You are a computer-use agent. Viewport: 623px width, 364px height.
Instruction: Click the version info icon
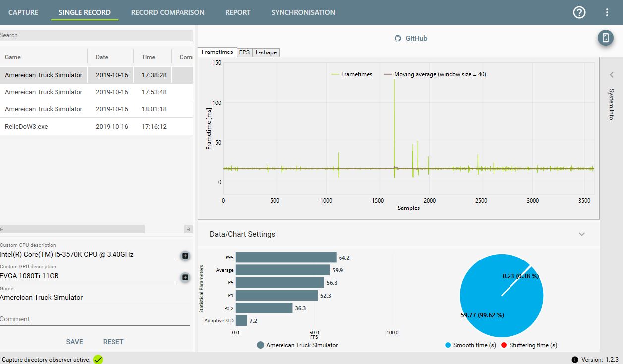(x=575, y=360)
